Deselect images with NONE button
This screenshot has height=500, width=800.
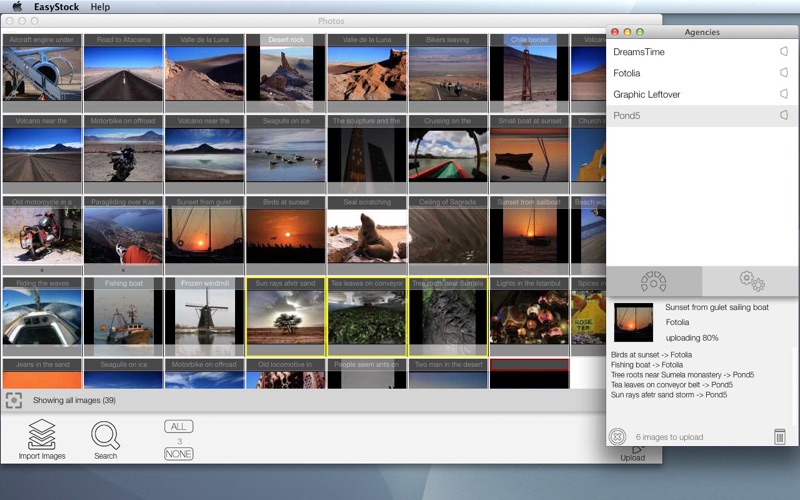point(179,454)
